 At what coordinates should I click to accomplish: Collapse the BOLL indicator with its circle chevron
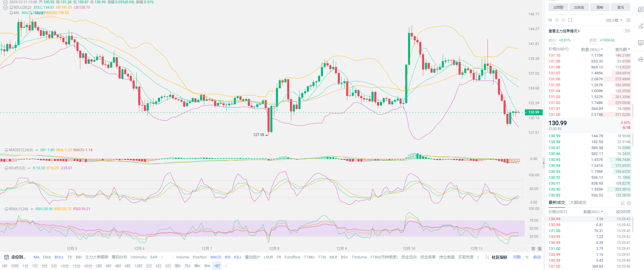[5, 7]
